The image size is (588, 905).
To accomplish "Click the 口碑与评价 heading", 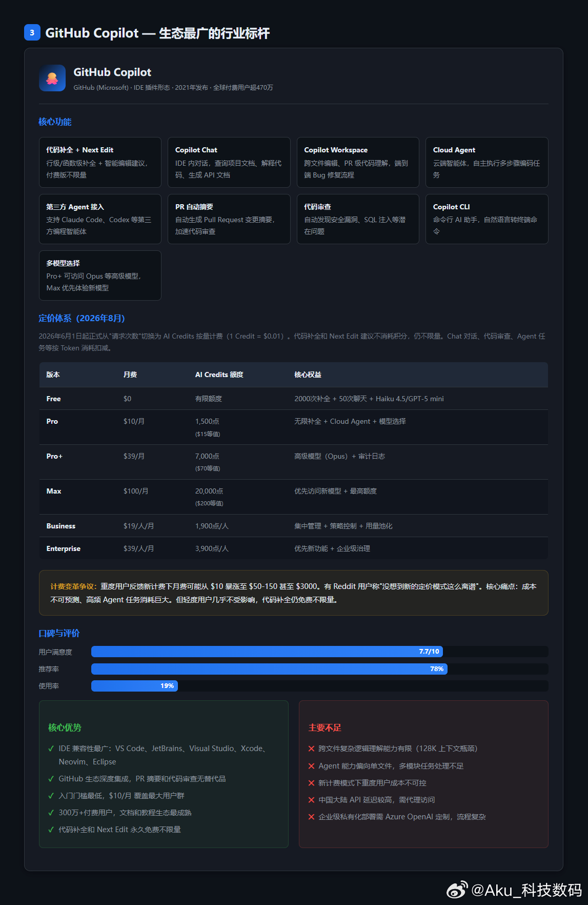I will click(x=59, y=633).
